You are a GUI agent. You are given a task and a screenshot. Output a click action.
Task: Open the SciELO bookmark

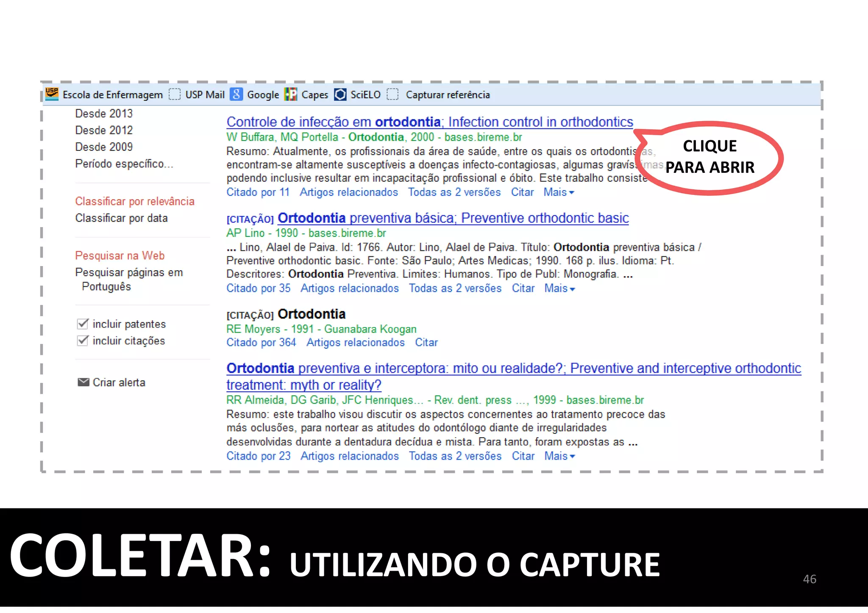pos(365,94)
